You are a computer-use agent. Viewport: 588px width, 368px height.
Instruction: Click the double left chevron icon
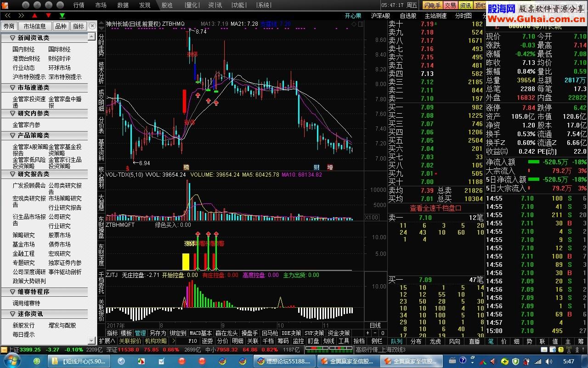click(x=7, y=16)
